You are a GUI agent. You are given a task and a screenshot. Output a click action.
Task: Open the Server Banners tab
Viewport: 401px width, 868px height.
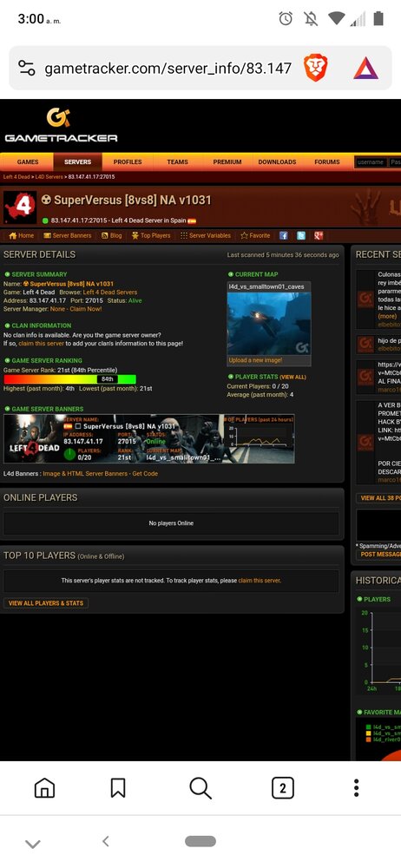pos(68,235)
